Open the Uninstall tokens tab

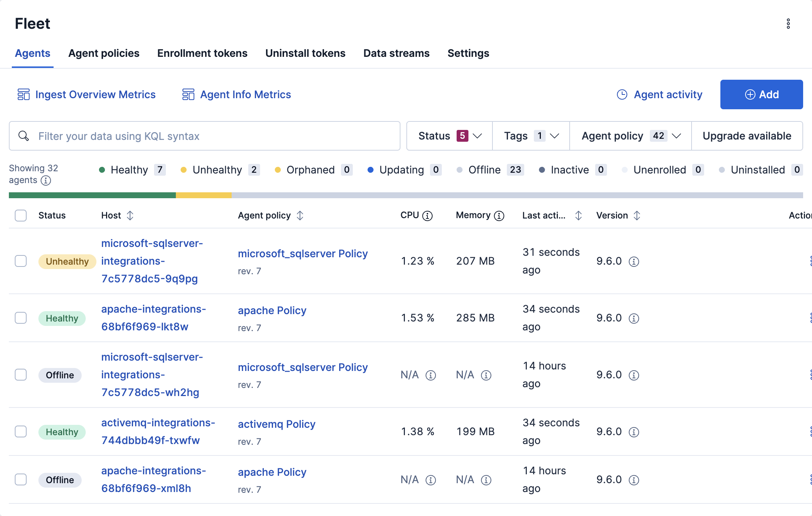[x=305, y=53]
